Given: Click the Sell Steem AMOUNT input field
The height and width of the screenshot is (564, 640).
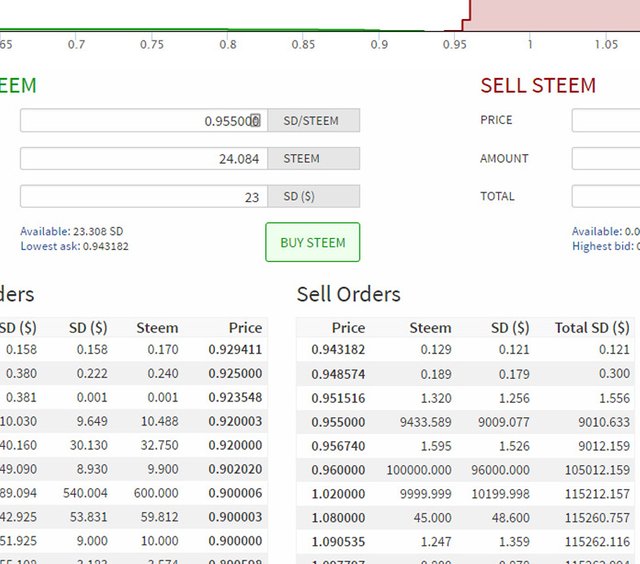Looking at the screenshot, I should pos(606,158).
